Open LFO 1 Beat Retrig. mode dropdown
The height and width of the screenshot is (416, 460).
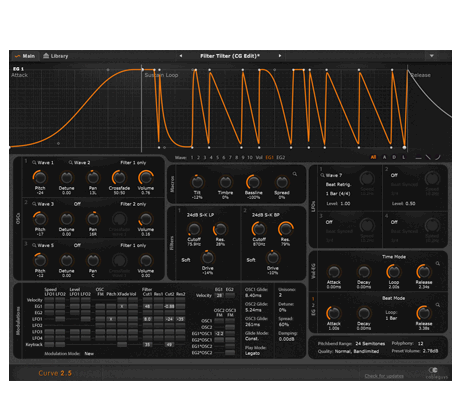[x=338, y=184]
